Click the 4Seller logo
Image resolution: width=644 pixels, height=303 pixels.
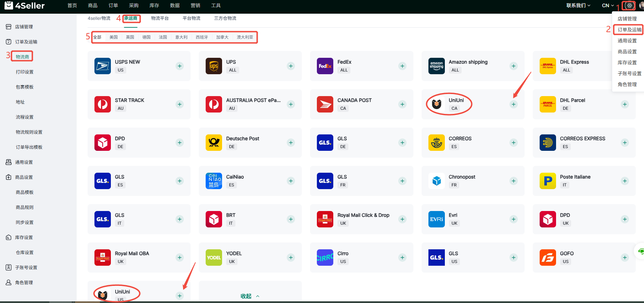point(24,5)
